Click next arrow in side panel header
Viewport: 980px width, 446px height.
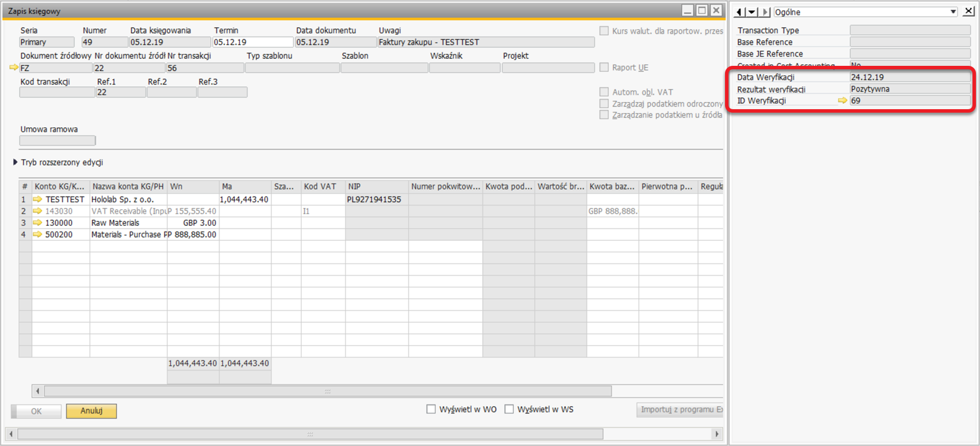764,12
